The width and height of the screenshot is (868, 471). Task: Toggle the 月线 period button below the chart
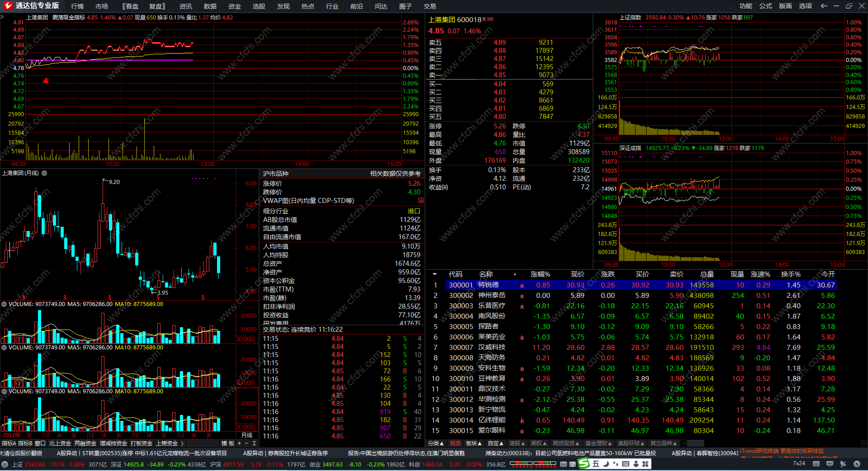(x=247, y=435)
